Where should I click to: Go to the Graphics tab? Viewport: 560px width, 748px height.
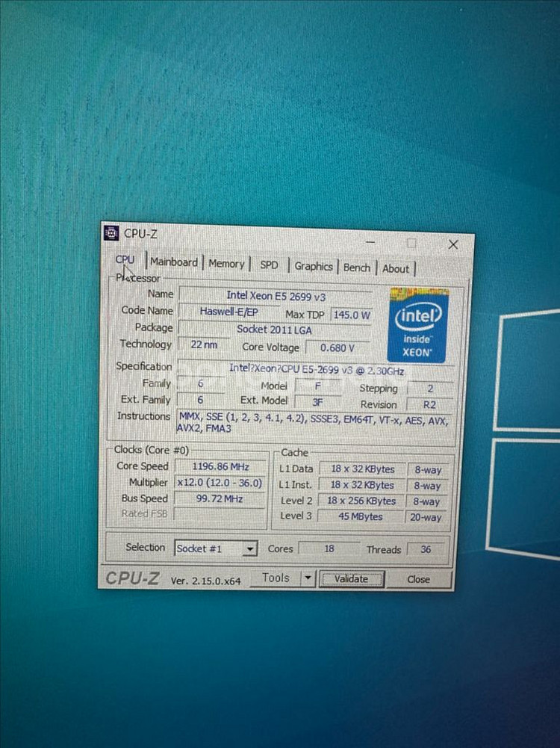314,267
